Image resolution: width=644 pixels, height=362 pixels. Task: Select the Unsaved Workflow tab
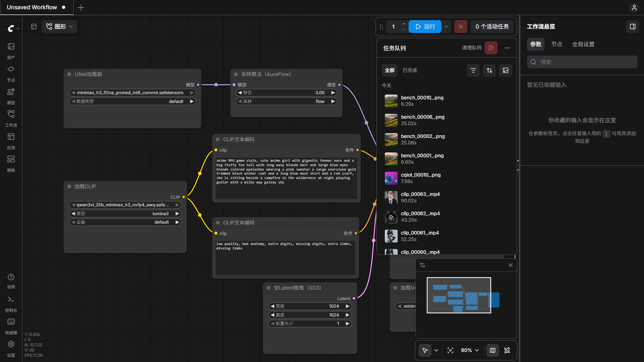(x=37, y=8)
